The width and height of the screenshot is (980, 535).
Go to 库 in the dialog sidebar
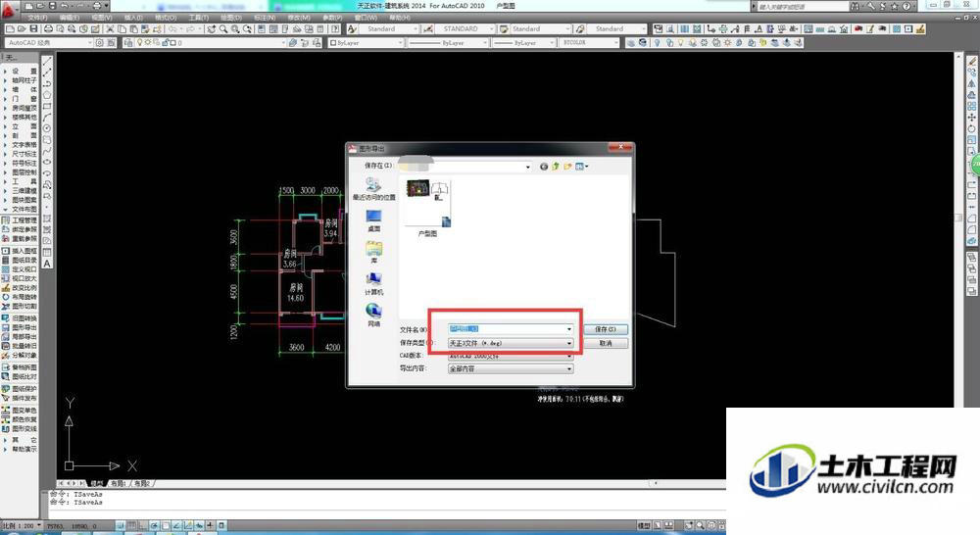point(373,253)
